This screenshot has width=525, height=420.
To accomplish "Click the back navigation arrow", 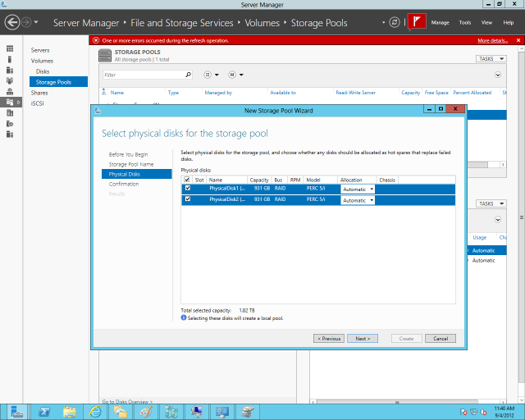I will tap(12, 22).
